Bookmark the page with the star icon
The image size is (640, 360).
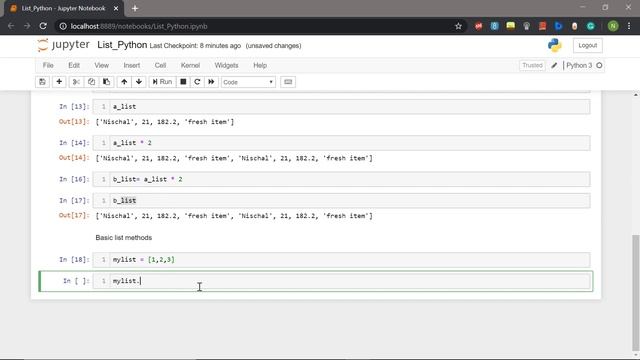point(458,26)
